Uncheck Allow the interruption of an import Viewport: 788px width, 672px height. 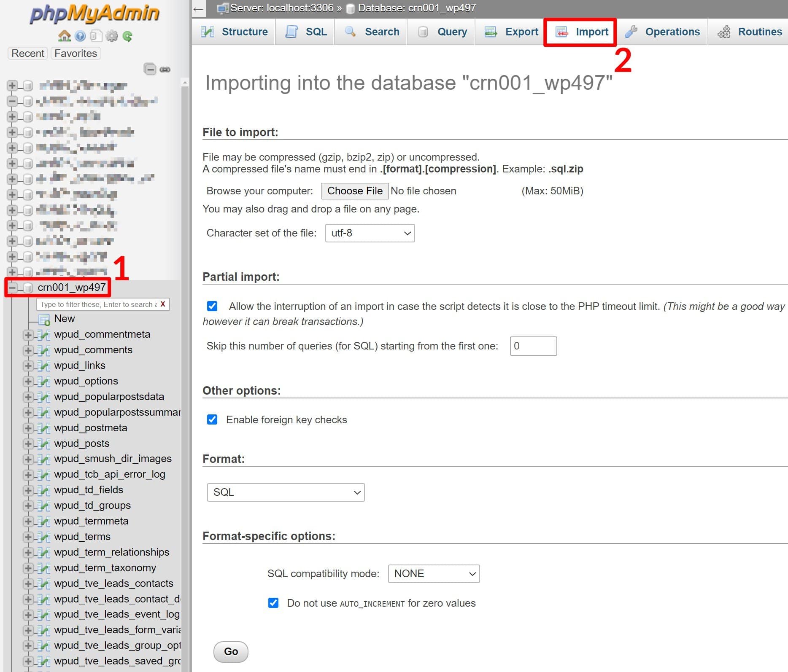212,306
